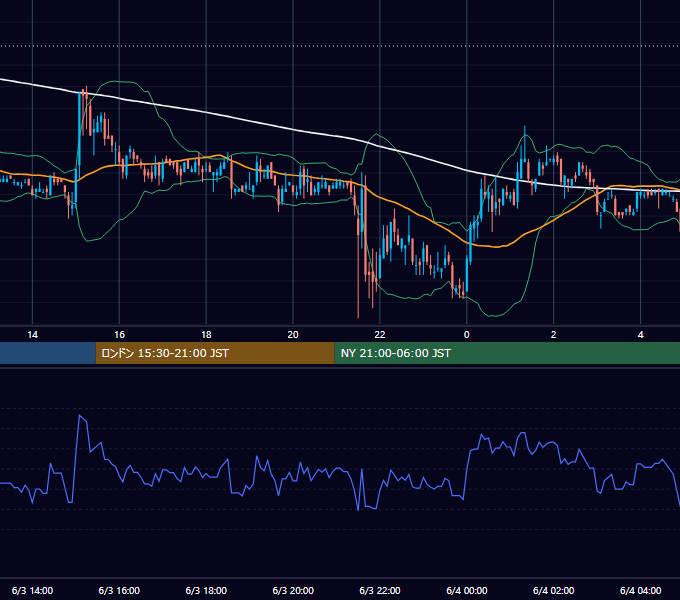Click the 16 hour label on price chart axis
This screenshot has height=600, width=680.
119,335
